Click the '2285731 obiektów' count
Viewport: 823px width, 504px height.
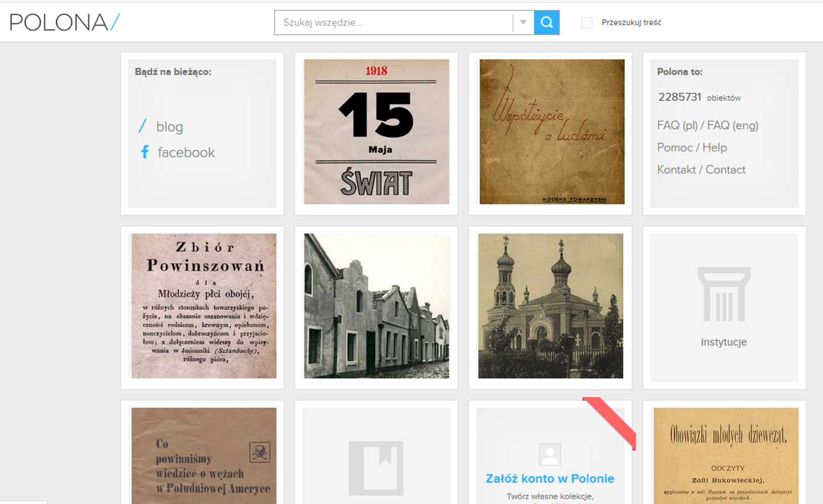[699, 97]
